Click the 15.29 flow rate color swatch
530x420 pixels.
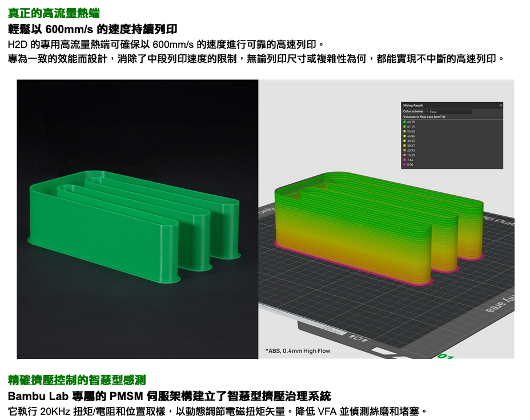404,155
